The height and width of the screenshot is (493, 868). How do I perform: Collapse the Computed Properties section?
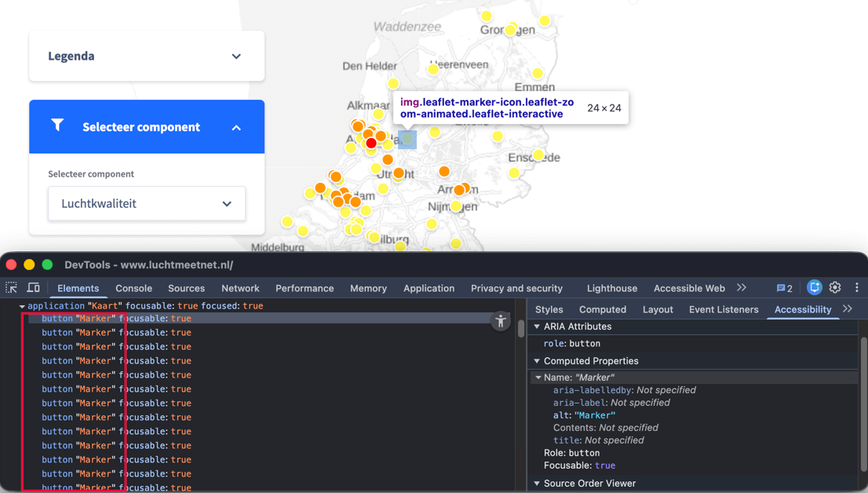538,361
